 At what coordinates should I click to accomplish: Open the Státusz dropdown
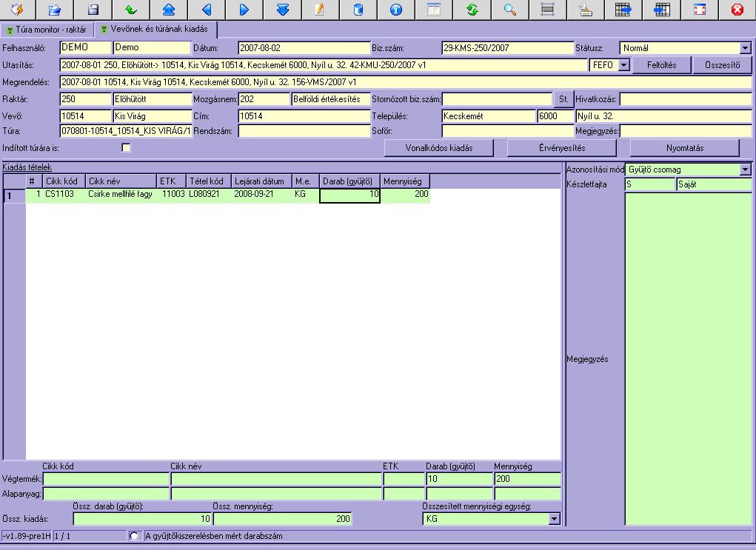(744, 48)
